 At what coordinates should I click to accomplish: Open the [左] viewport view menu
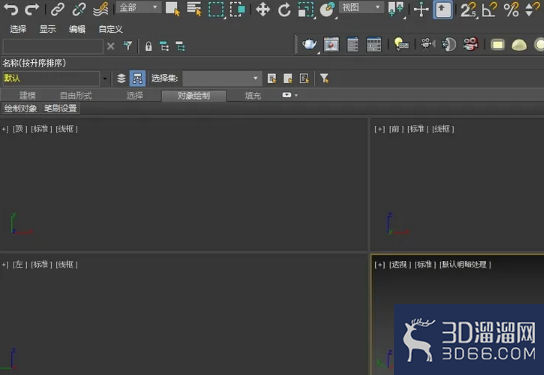pyautogui.click(x=19, y=265)
